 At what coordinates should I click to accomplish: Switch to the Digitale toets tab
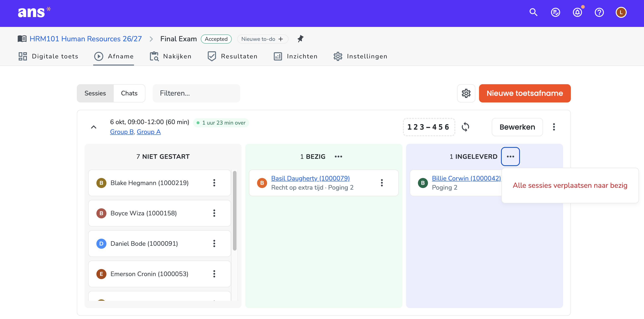(x=49, y=56)
